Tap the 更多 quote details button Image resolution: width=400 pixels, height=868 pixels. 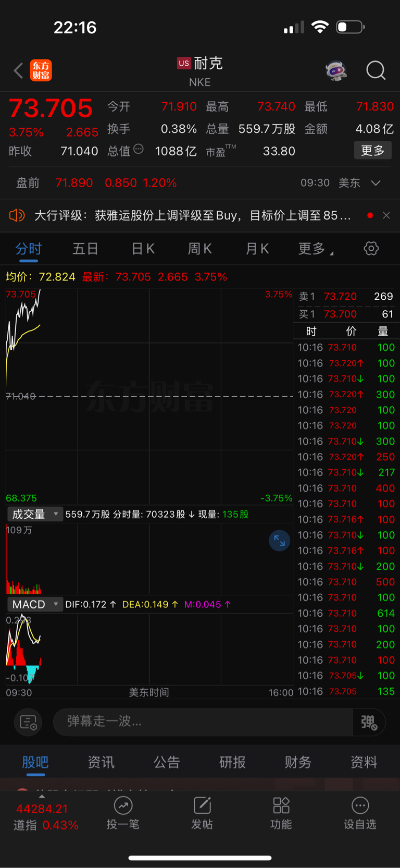point(373,151)
